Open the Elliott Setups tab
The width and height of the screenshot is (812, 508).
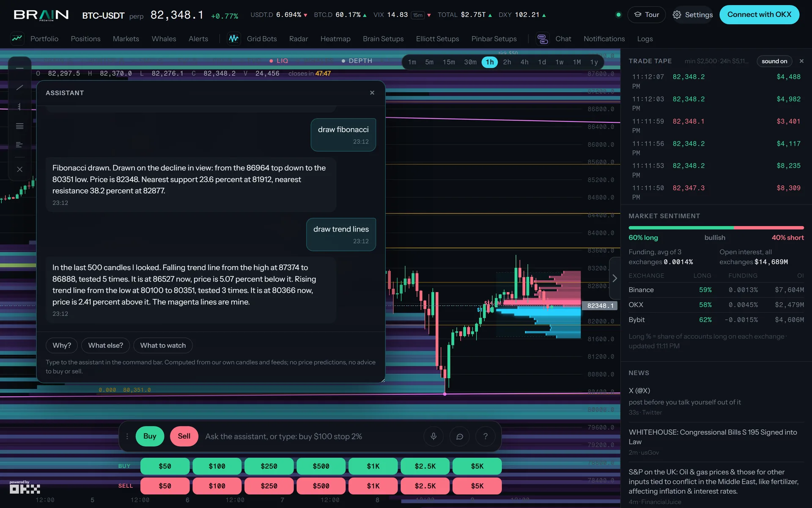[x=437, y=39]
